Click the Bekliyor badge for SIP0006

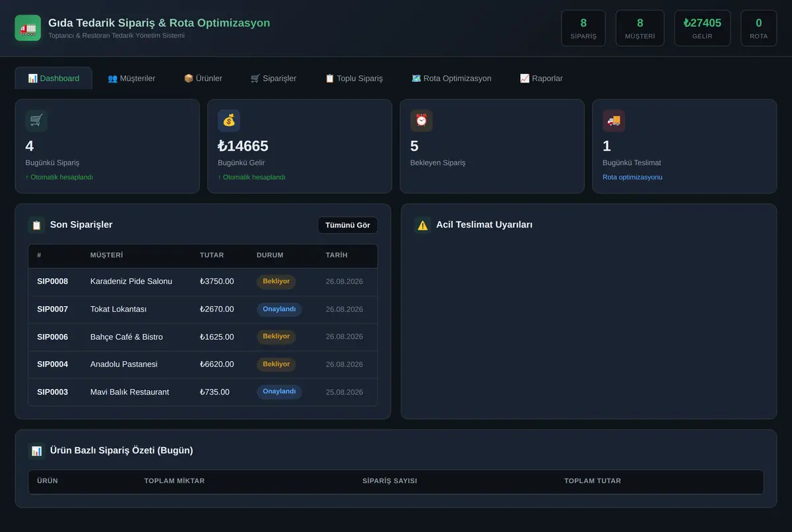[x=276, y=337]
